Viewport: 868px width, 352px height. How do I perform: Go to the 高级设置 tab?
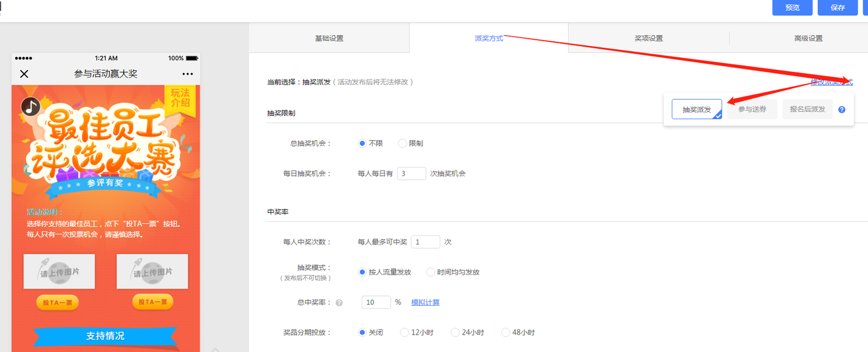808,39
